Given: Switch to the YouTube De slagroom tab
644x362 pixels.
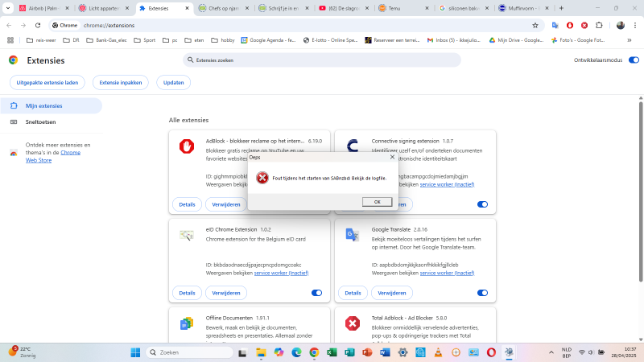Looking at the screenshot, I should (x=344, y=8).
